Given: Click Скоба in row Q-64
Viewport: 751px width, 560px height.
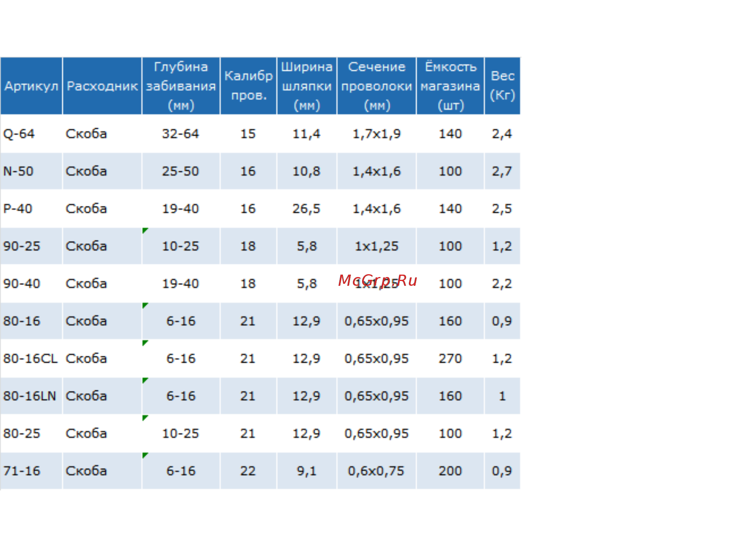Looking at the screenshot, I should 86,134.
